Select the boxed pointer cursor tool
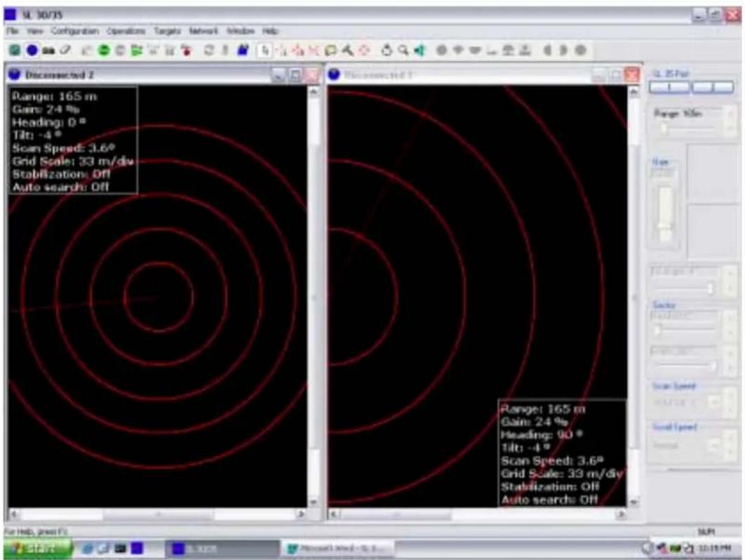This screenshot has height=560, width=745. 265,51
